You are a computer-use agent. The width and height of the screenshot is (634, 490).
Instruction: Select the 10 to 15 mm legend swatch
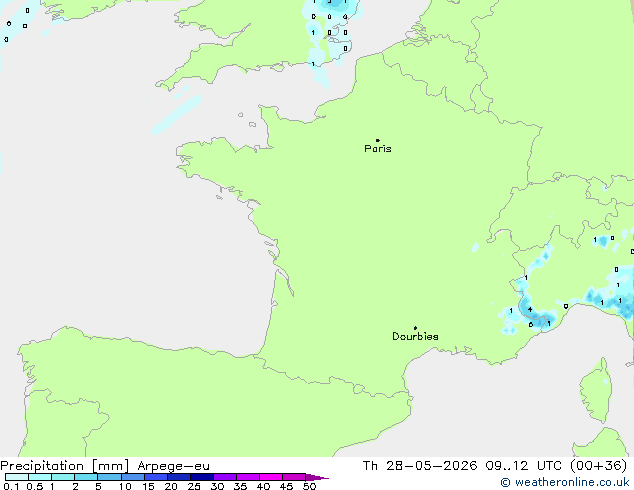(133, 477)
